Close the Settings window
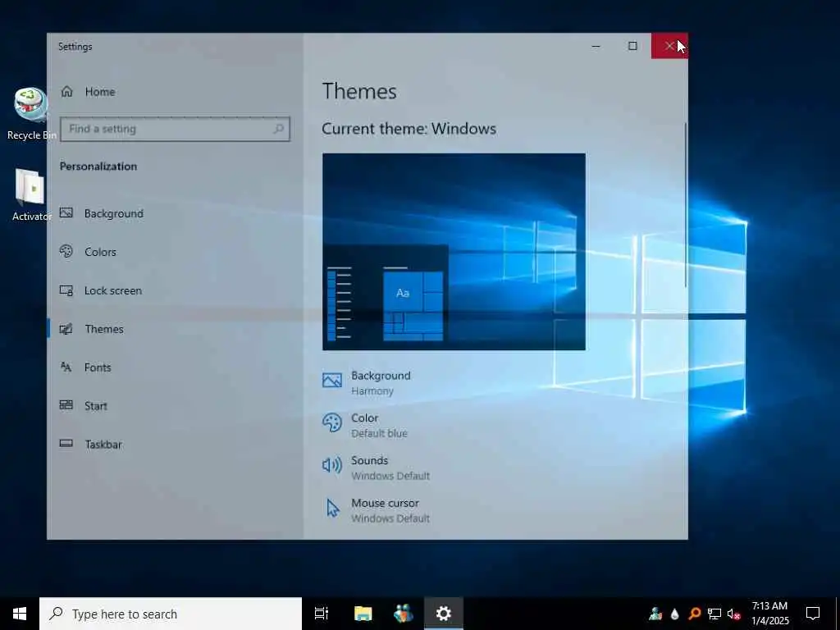 point(669,47)
